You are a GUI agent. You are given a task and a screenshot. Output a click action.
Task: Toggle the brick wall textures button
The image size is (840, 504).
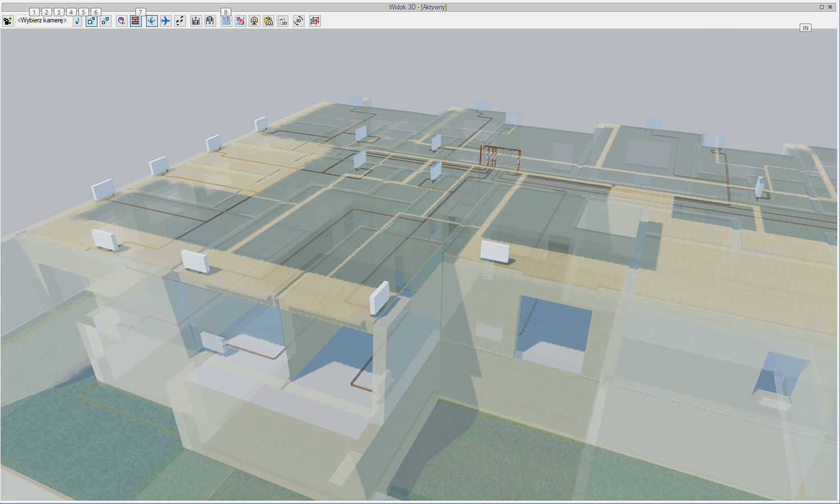(136, 21)
